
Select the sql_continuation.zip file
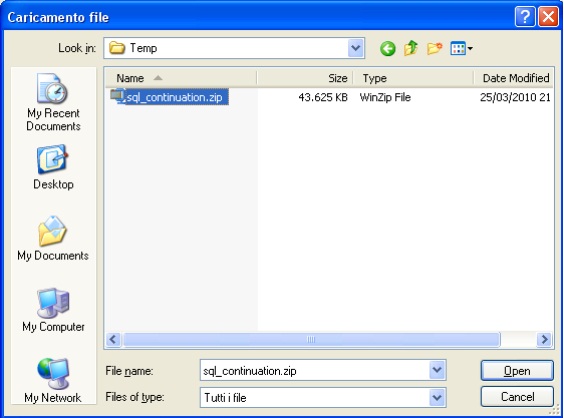pyautogui.click(x=169, y=97)
